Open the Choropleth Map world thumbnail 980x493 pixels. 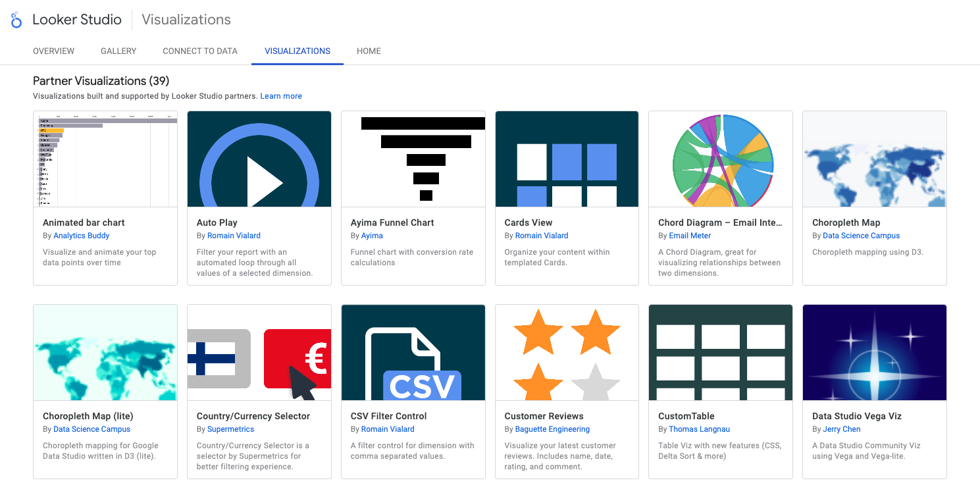pos(874,159)
